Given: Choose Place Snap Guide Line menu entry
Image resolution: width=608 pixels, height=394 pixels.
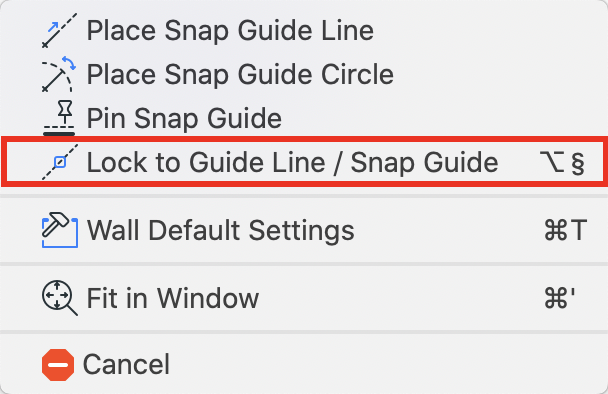Looking at the screenshot, I should pos(304,31).
